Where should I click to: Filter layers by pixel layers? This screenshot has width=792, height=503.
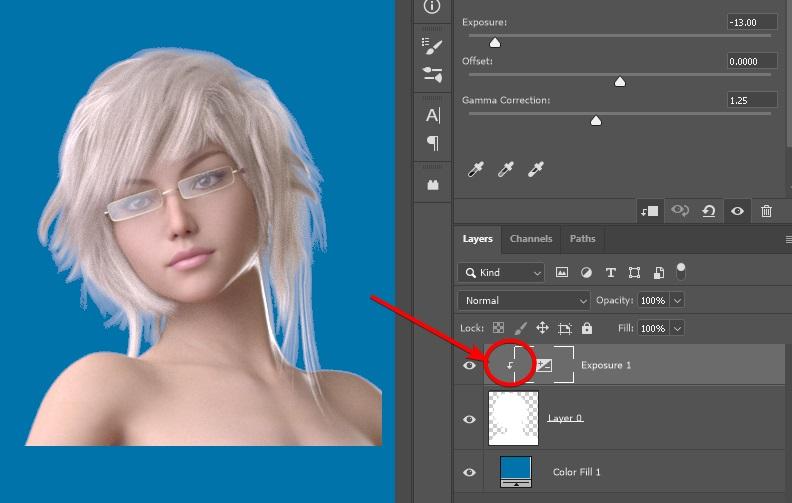pos(562,273)
